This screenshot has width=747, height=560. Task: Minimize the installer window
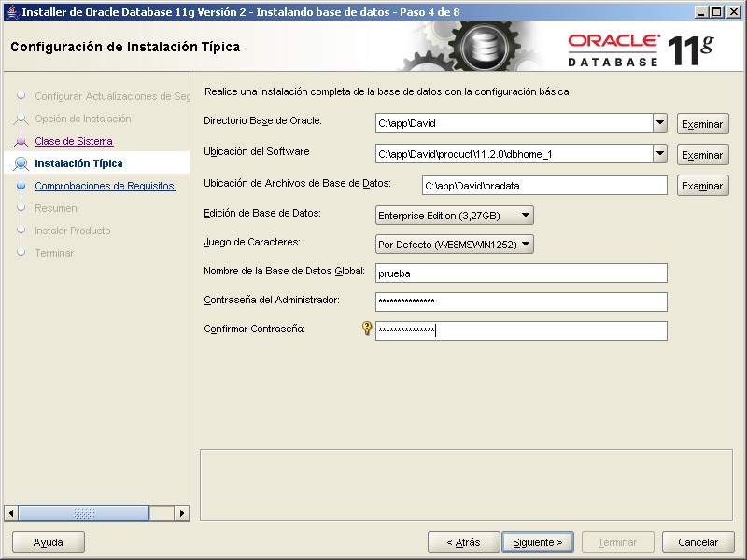(700, 12)
